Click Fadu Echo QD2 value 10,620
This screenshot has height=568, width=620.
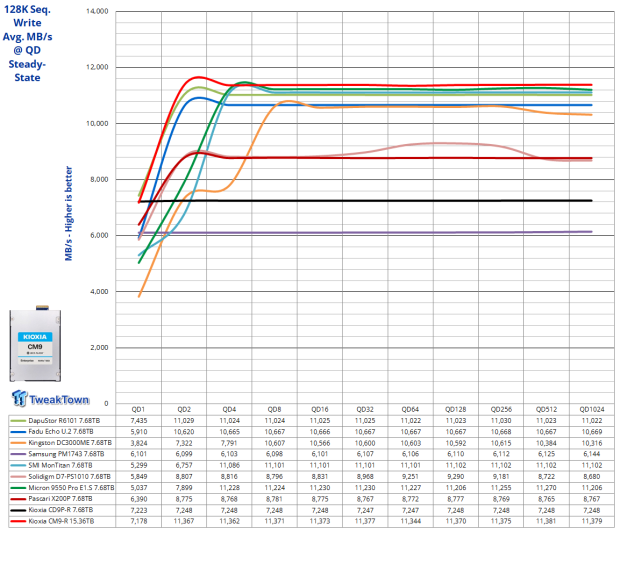pos(184,432)
